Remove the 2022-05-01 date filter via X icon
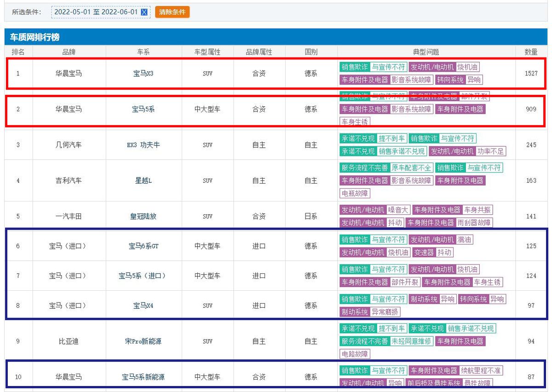Image resolution: width=552 pixels, height=392 pixels. 144,12
